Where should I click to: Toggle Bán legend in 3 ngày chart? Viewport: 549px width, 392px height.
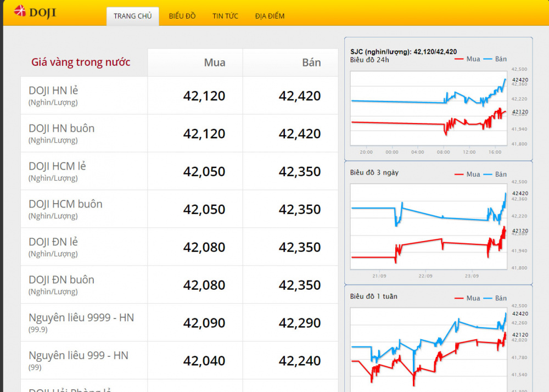[x=495, y=174]
